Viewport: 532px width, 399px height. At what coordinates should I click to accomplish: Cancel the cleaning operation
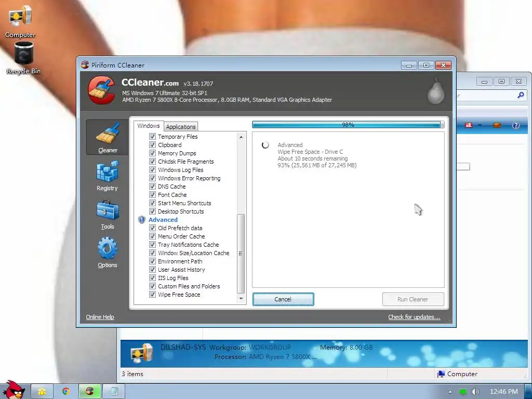tap(283, 299)
